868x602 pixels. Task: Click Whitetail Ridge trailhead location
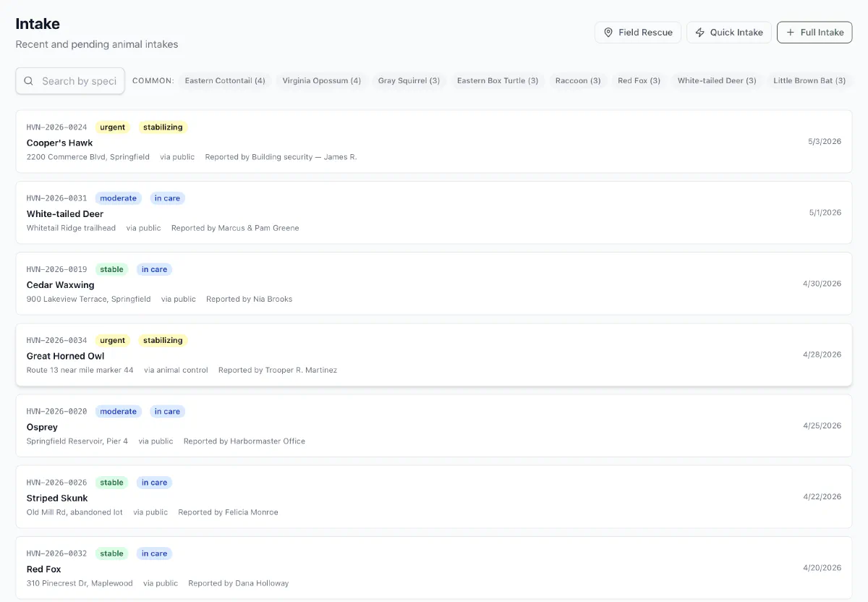(71, 228)
